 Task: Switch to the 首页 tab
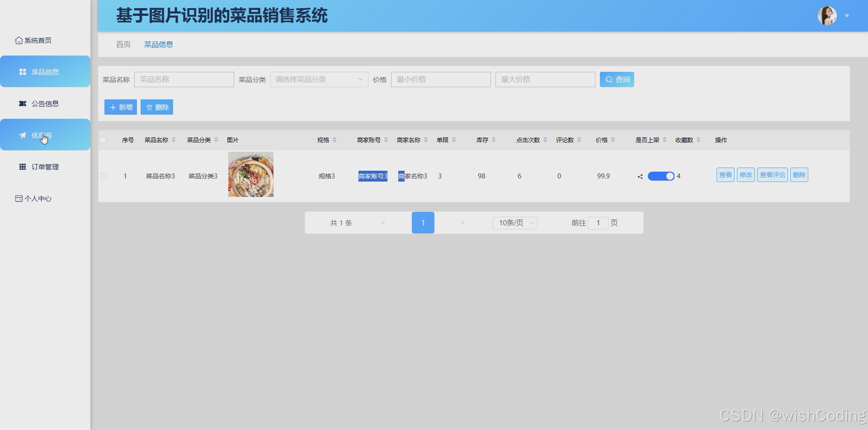pyautogui.click(x=123, y=44)
